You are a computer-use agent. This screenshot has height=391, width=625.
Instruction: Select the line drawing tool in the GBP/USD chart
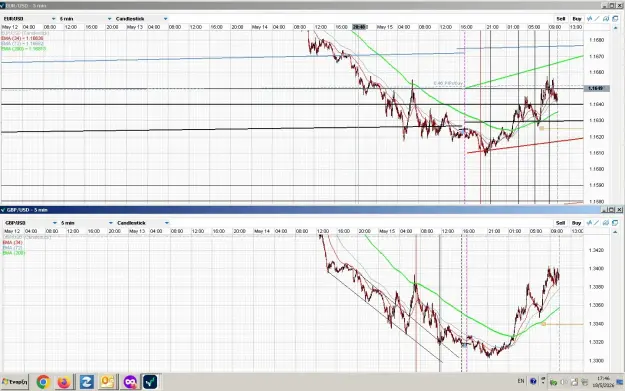[x=597, y=223]
